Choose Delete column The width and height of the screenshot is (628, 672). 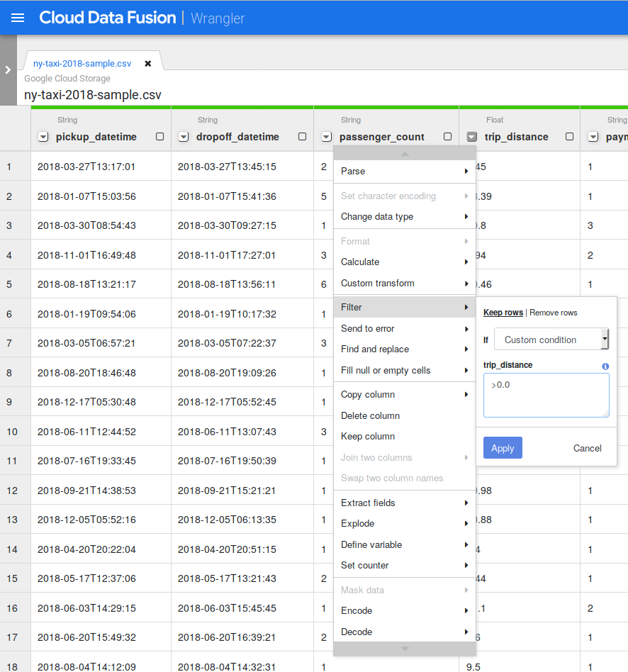(405, 415)
